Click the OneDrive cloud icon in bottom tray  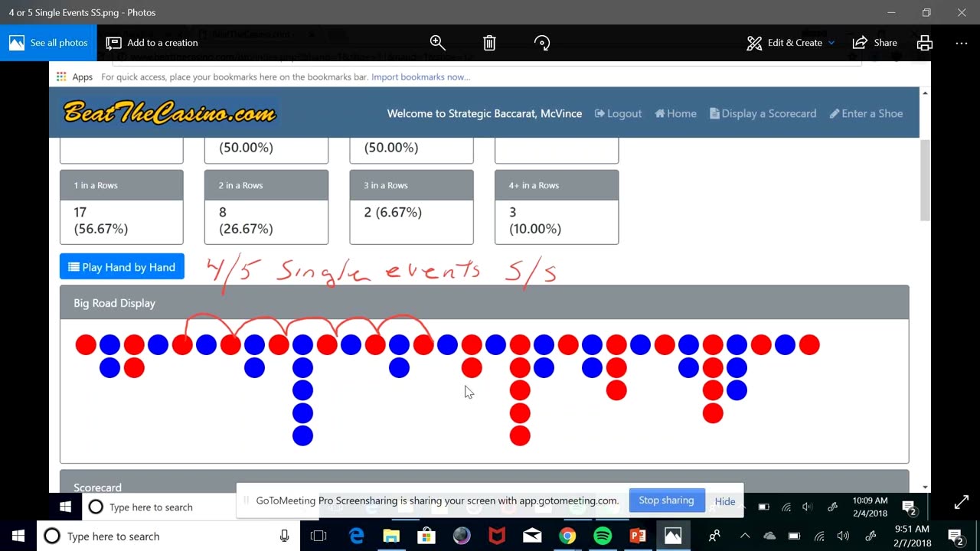[x=769, y=536]
